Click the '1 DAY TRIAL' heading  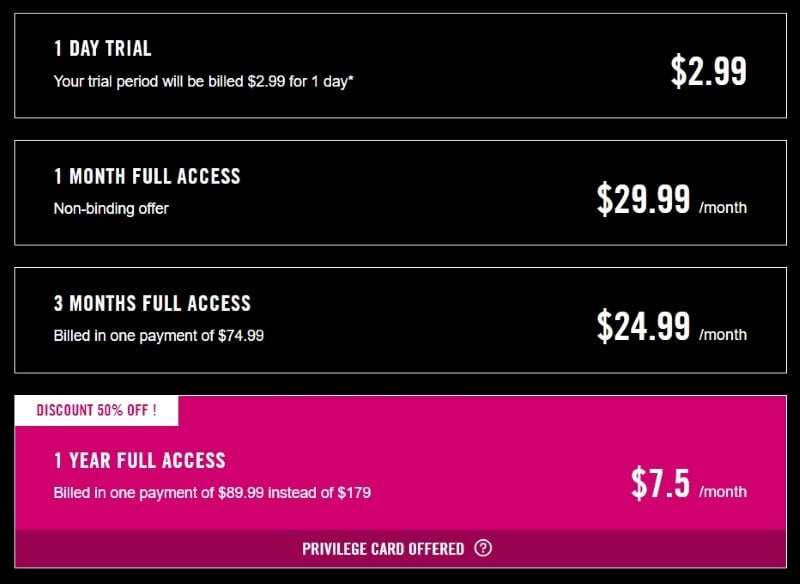coord(103,48)
